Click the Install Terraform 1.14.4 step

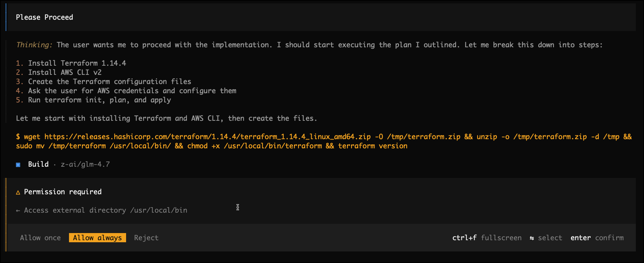point(77,63)
